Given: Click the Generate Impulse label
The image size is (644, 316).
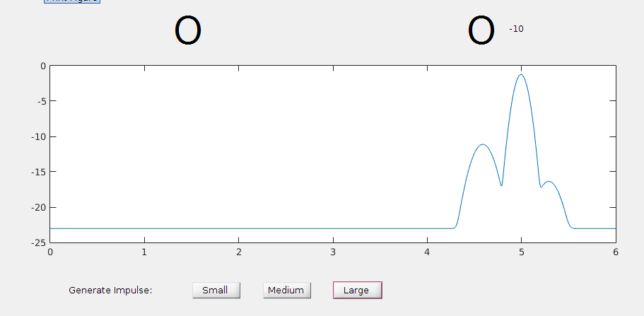Looking at the screenshot, I should pos(110,290).
